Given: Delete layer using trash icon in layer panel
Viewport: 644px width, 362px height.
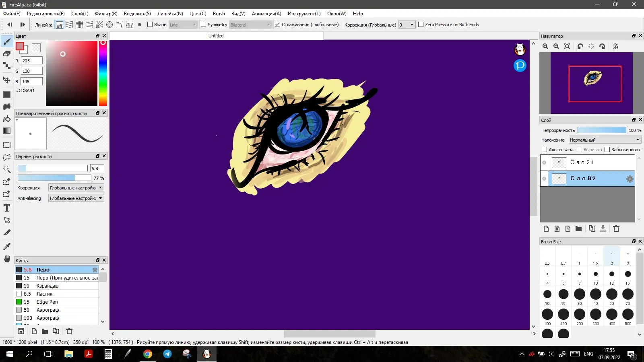Looking at the screenshot, I should tap(616, 228).
